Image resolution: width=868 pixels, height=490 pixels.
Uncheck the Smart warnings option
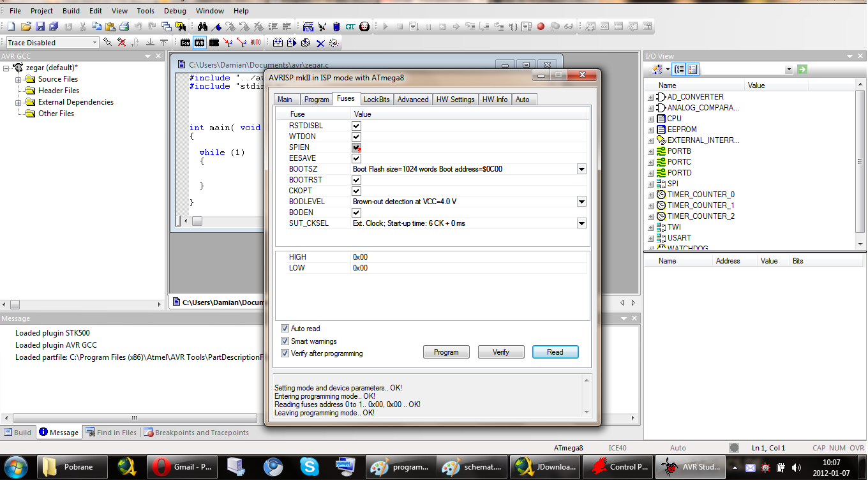285,341
